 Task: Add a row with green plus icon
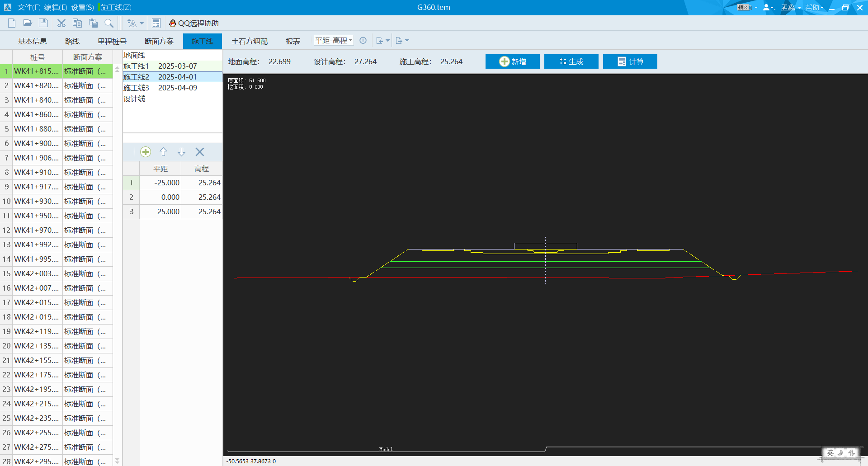[146, 152]
